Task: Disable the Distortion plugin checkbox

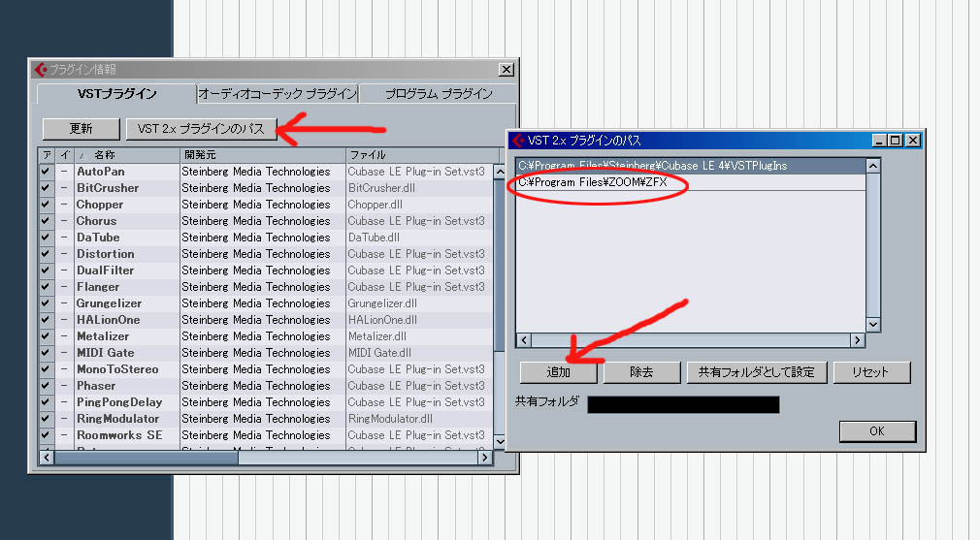Action: (46, 253)
